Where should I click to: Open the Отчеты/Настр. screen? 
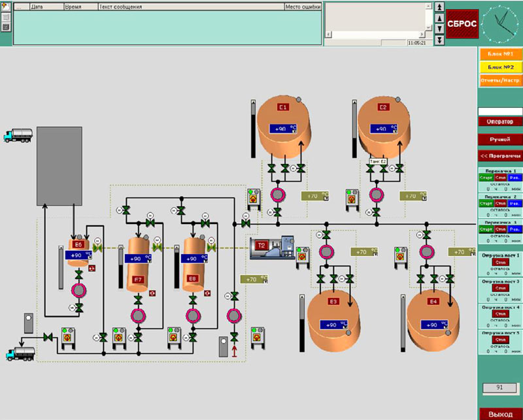[499, 80]
